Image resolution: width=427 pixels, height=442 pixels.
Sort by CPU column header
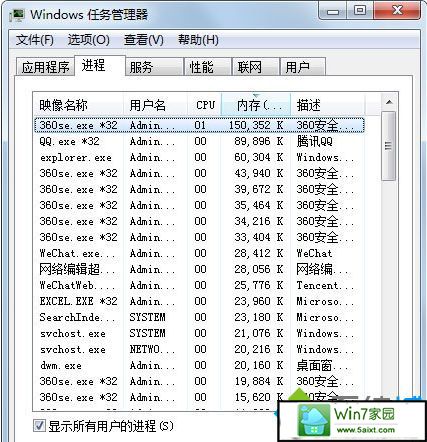(x=204, y=105)
